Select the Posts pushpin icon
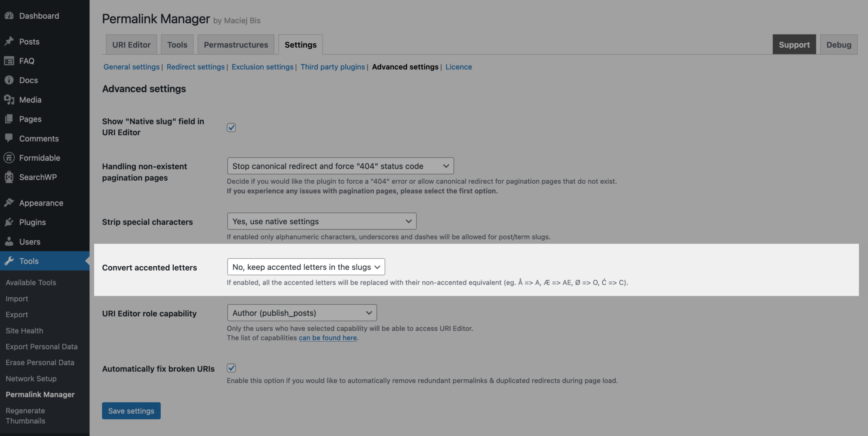This screenshot has width=868, height=436. (x=10, y=41)
